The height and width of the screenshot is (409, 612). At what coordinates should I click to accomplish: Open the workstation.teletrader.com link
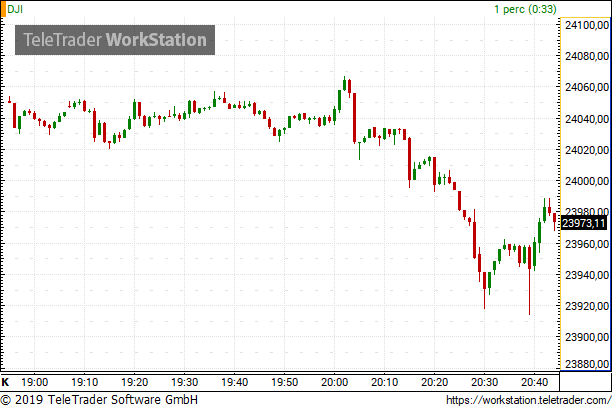(528, 400)
